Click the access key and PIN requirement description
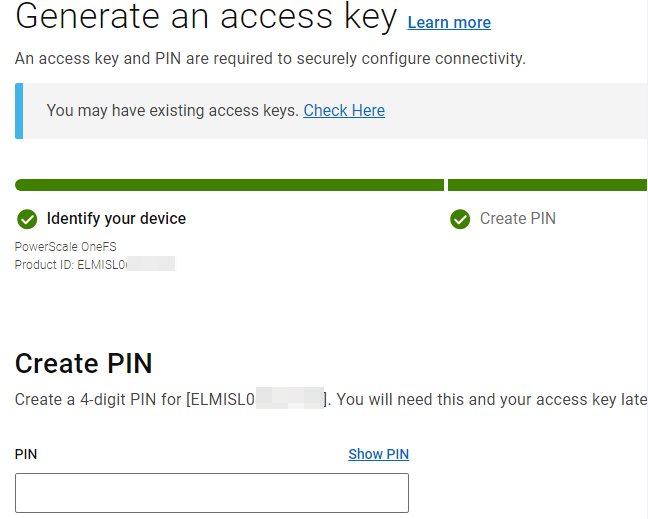Image resolution: width=648 pixels, height=519 pixels. 270,59
